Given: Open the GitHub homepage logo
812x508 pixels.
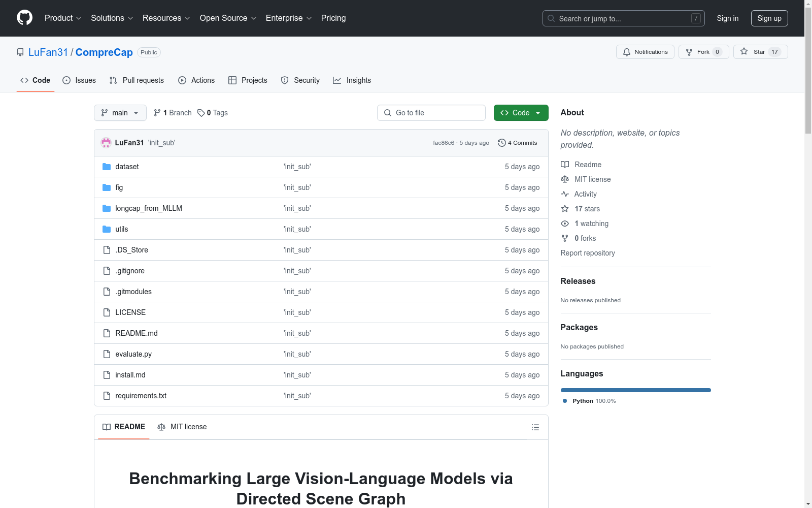Looking at the screenshot, I should click(24, 18).
